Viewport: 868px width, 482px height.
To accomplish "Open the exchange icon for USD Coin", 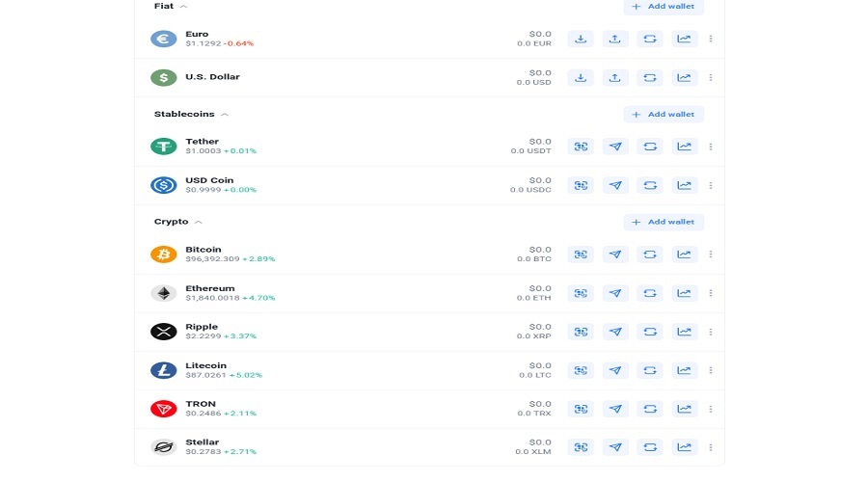I will 649,185.
